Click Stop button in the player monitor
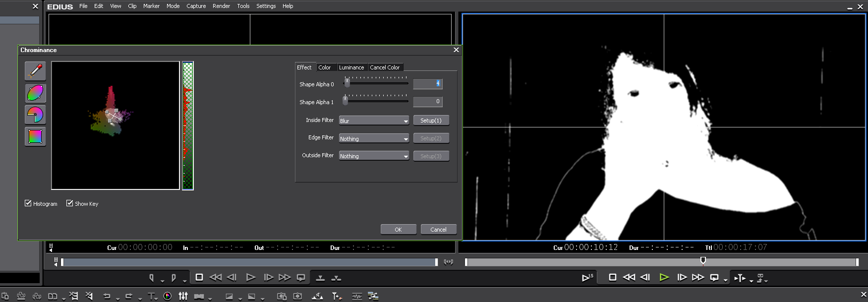868x302 pixels. point(199,277)
